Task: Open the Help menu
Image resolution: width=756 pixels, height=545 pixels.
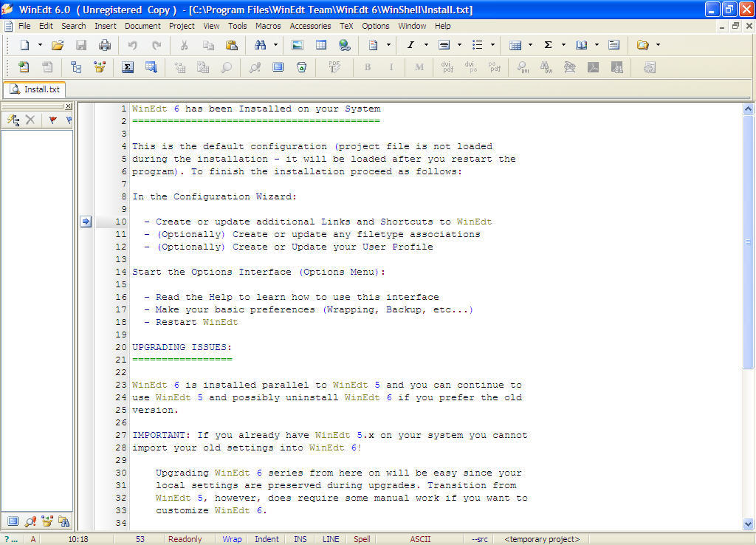Action: coord(443,26)
